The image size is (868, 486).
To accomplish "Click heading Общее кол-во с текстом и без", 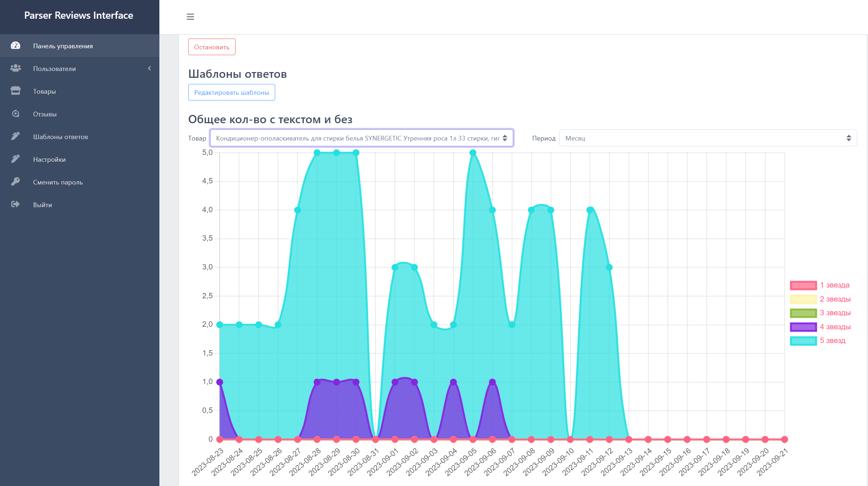I will click(x=270, y=119).
